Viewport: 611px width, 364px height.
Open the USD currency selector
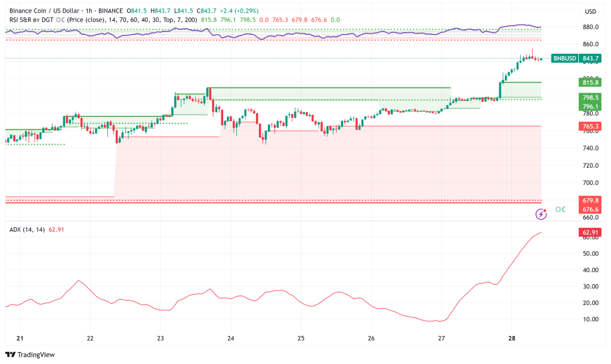[590, 11]
